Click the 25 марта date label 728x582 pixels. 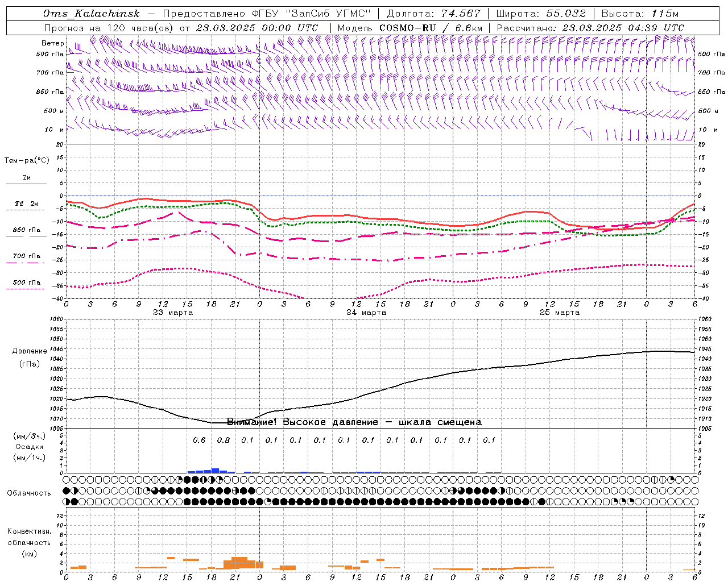[560, 313]
